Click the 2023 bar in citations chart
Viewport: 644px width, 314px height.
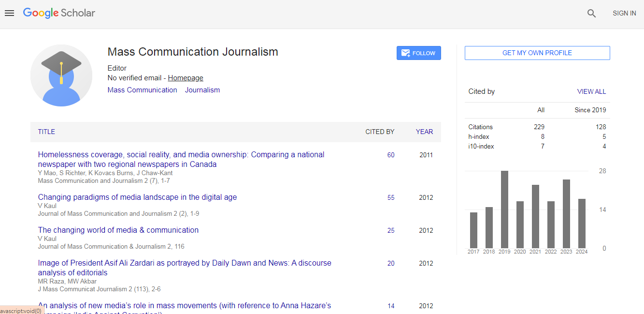[x=566, y=214]
